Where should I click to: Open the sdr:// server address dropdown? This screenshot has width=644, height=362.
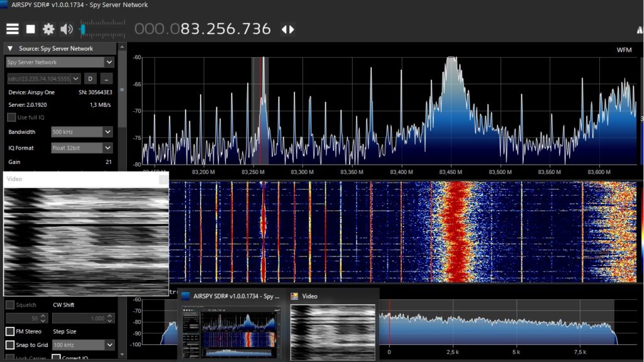(75, 79)
